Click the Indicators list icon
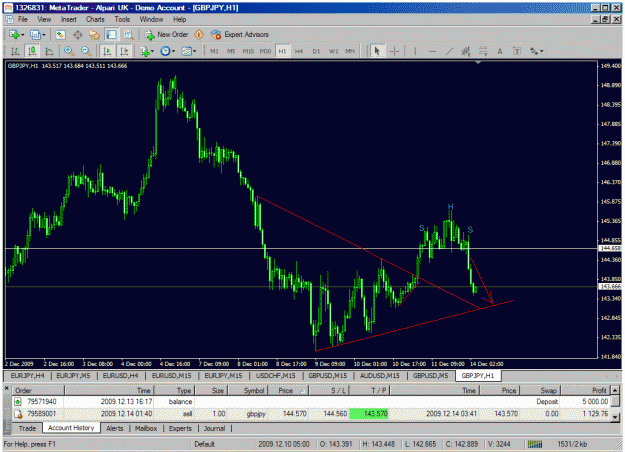Viewport: 625px width, 452px height. (x=144, y=51)
